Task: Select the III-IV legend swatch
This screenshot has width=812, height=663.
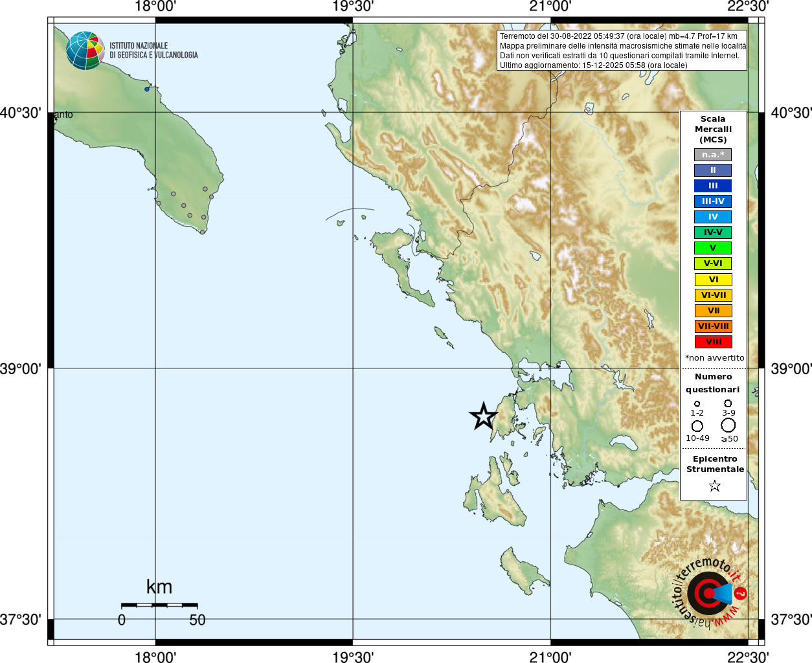Action: (713, 201)
